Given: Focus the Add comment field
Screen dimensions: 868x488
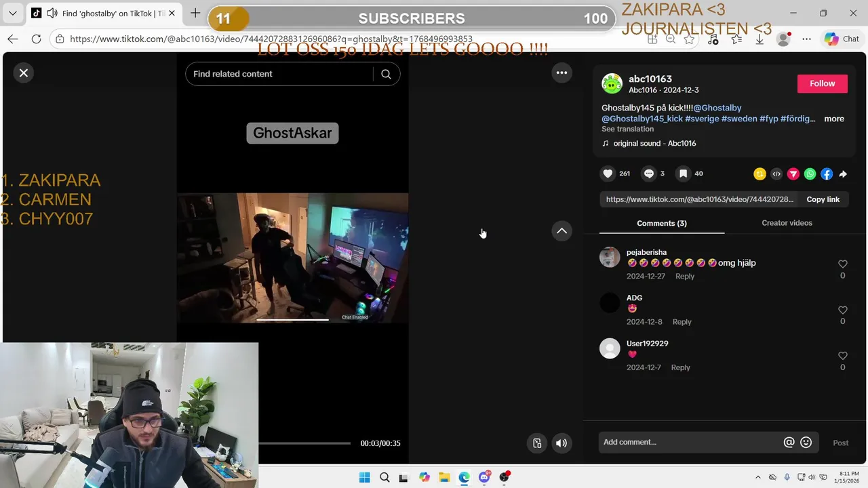Looking at the screenshot, I should click(690, 442).
